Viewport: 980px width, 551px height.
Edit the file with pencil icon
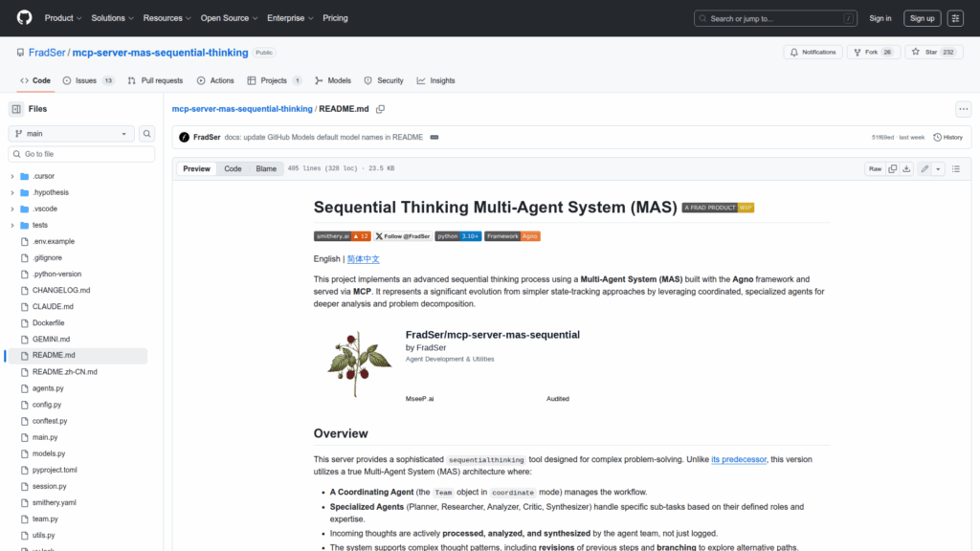pos(924,169)
